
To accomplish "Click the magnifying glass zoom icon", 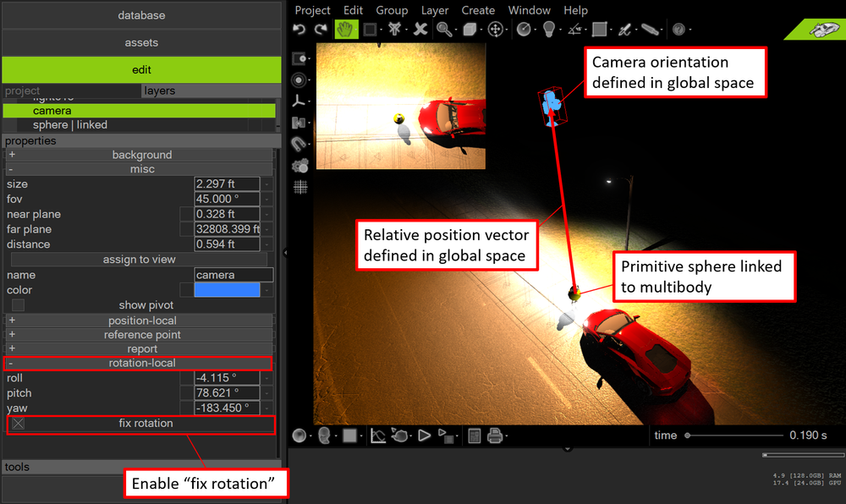I will (x=444, y=29).
